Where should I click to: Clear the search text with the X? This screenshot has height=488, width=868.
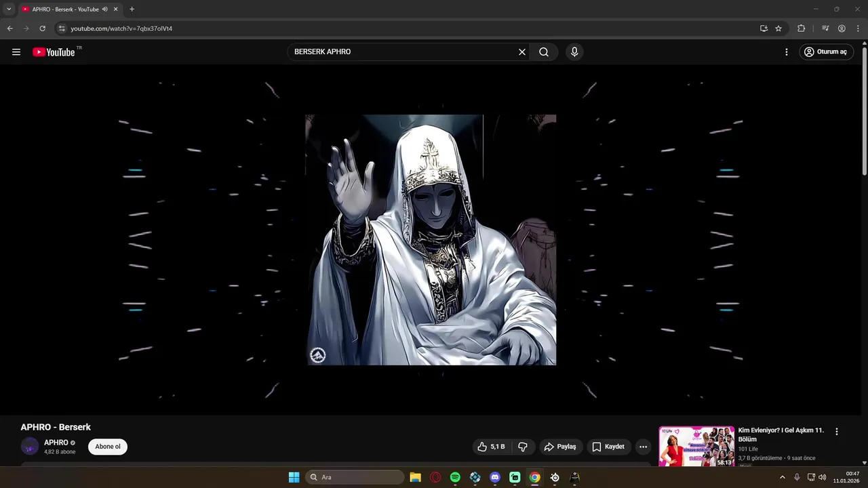click(x=522, y=52)
